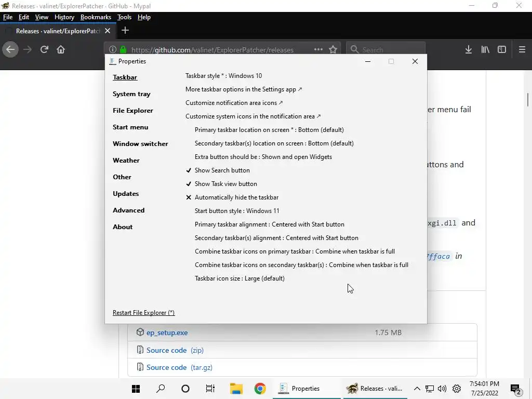
Task: Switch to Start menu section
Action: pyautogui.click(x=130, y=127)
